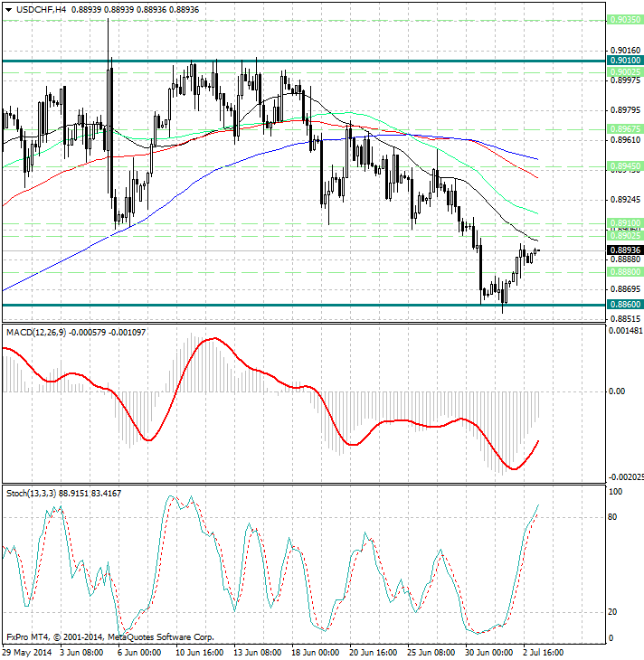This screenshot has width=644, height=660.
Task: Select the 13 Jun 08:00 time label
Action: coord(258,653)
